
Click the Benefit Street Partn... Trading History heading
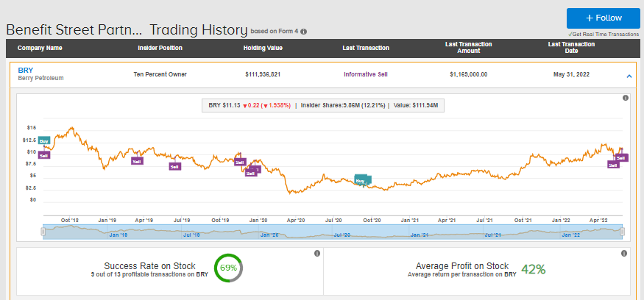pos(127,30)
